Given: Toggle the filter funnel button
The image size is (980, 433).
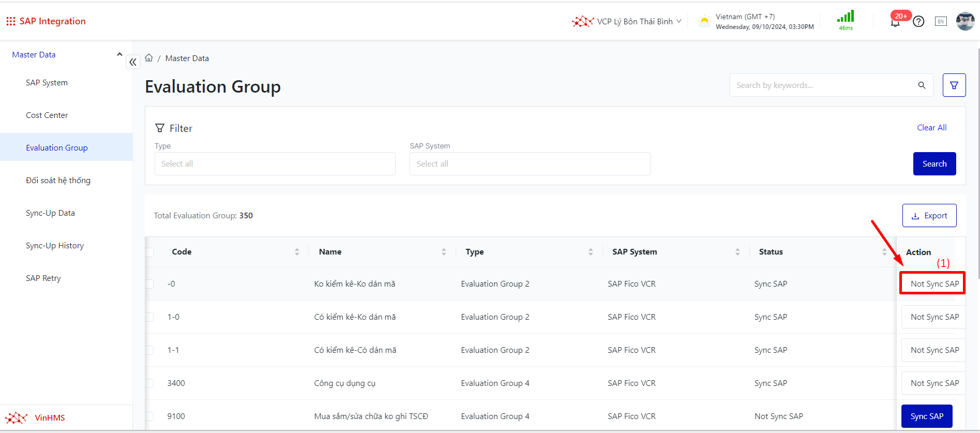Looking at the screenshot, I should 954,85.
